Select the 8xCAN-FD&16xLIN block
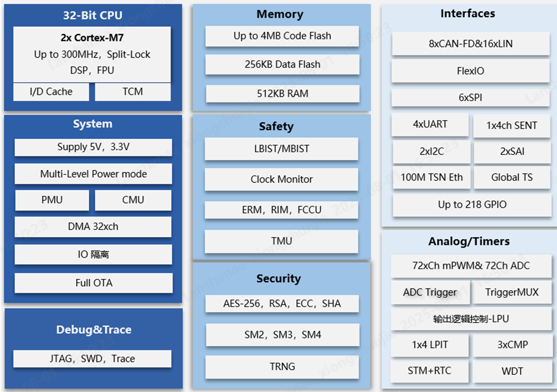The height and width of the screenshot is (392, 557). pyautogui.click(x=470, y=44)
